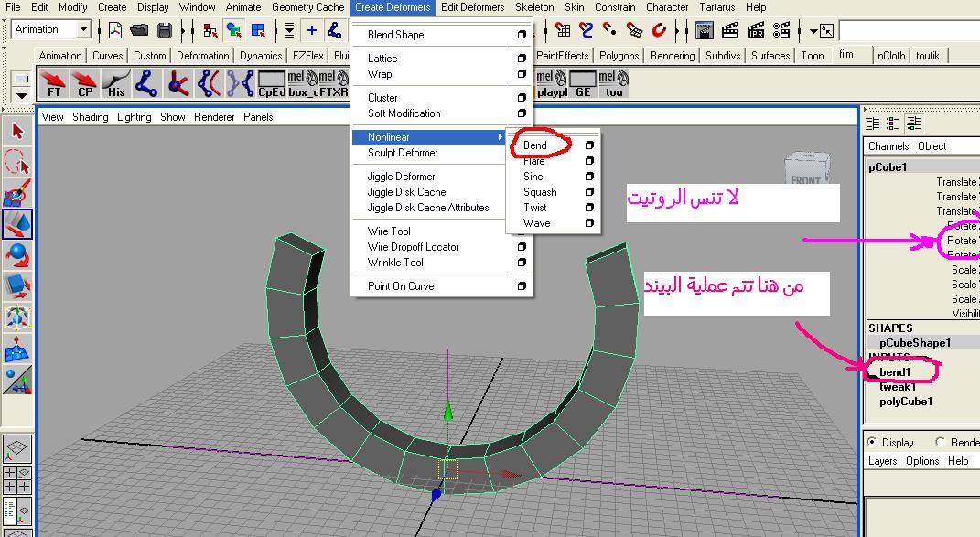Click the His shelf button

click(x=116, y=84)
